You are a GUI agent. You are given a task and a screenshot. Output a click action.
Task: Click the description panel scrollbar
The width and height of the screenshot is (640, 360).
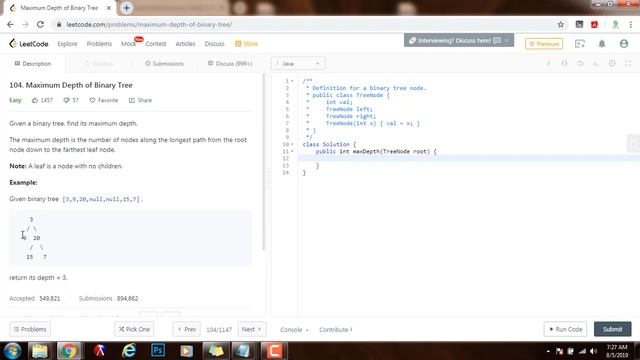click(264, 161)
